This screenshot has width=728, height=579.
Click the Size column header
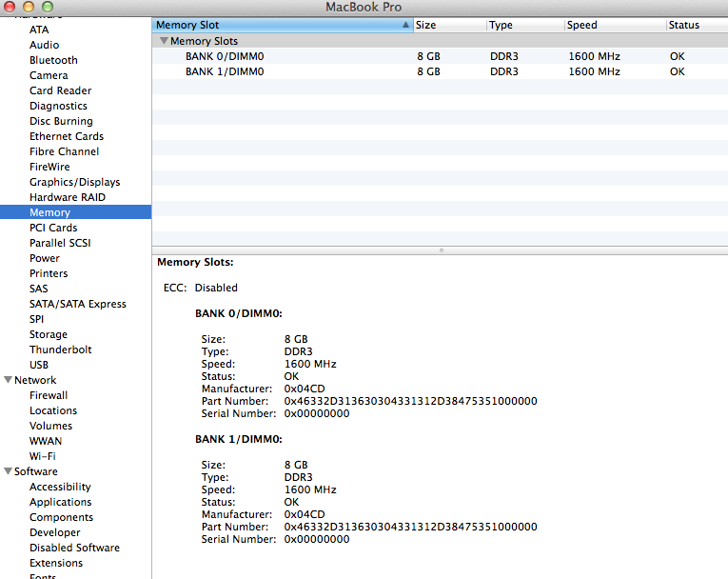[450, 25]
